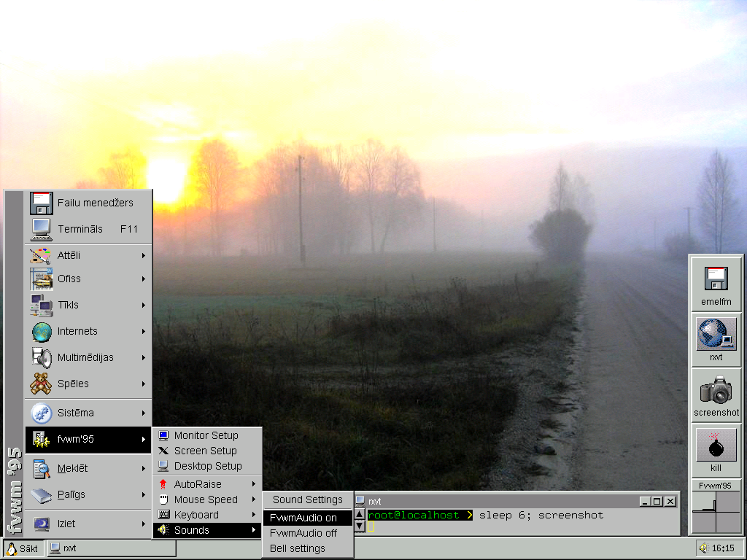This screenshot has height=560, width=747.
Task: Open Bell settings
Action: click(308, 548)
